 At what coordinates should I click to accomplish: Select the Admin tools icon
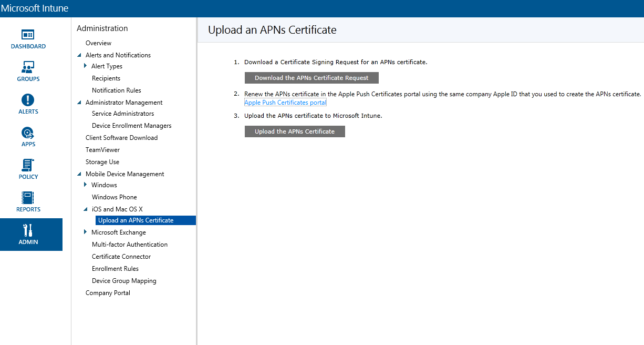(28, 230)
